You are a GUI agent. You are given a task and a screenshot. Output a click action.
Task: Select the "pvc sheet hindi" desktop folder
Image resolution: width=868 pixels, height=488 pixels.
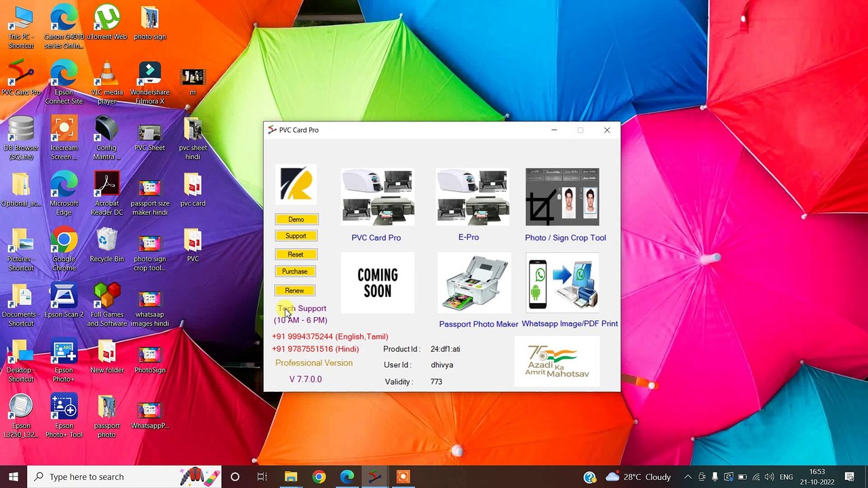(193, 139)
